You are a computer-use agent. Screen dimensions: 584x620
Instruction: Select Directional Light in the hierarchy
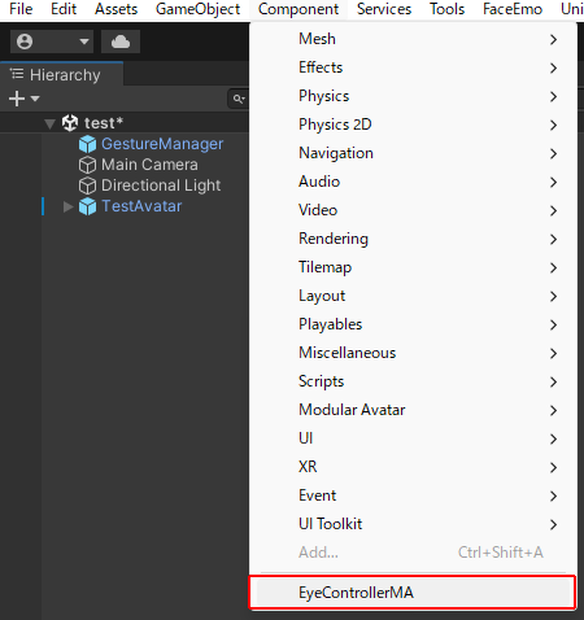(161, 185)
